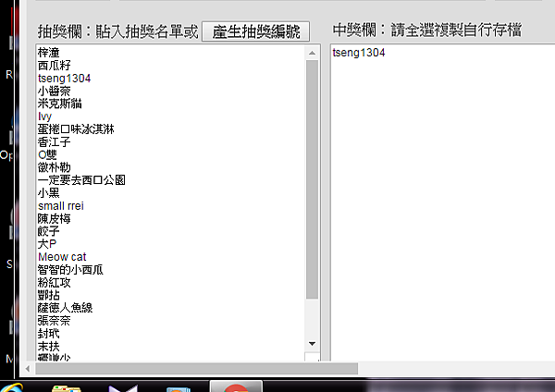This screenshot has width=555, height=392.
Task: Select the 大P entry
Action: click(x=47, y=244)
